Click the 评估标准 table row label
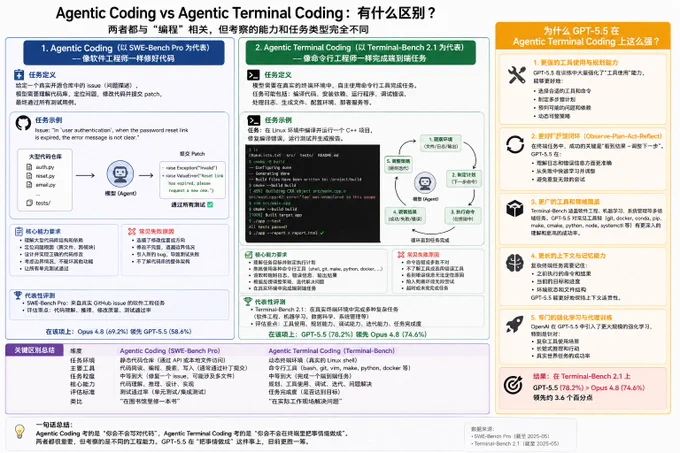This screenshot has width=680, height=453. [82, 392]
